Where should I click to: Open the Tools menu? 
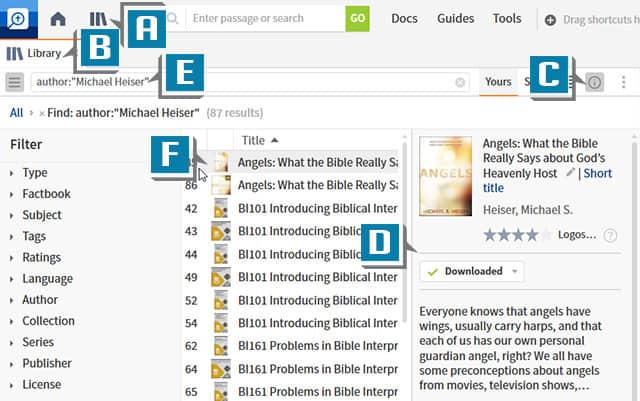[x=507, y=18]
